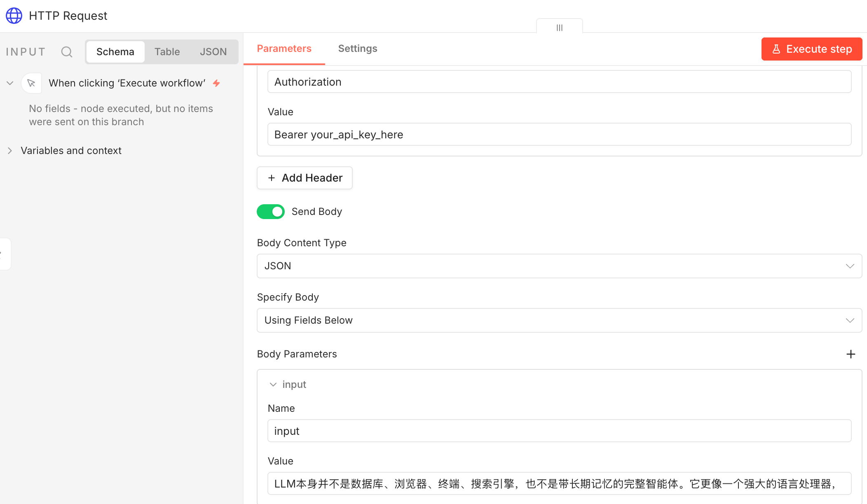Open the Parameters tab
The height and width of the screenshot is (504, 867).
[284, 49]
